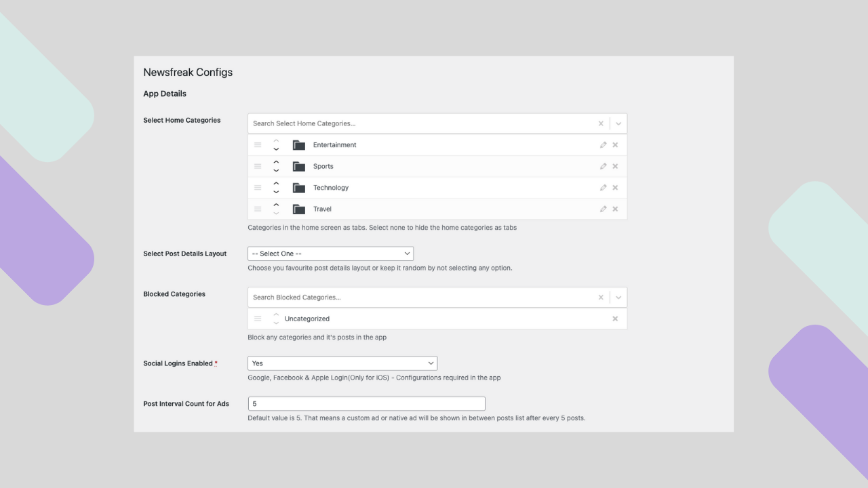Move Entertainment down with down arrow
This screenshot has height=488, width=868.
coord(276,149)
